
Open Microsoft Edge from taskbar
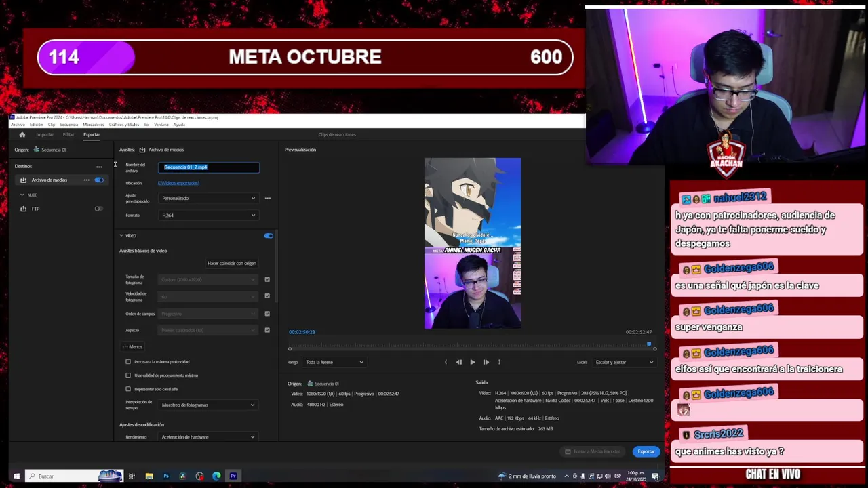coord(216,476)
